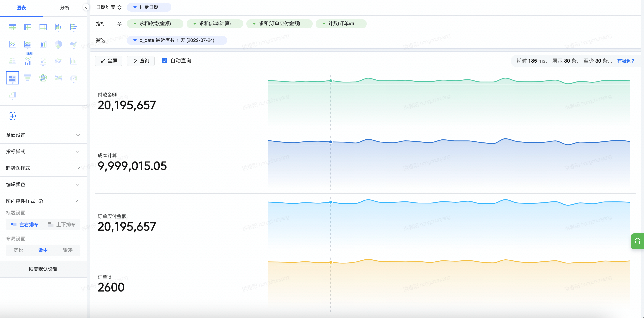Open the 有疑问? help link
644x318 pixels.
point(625,61)
